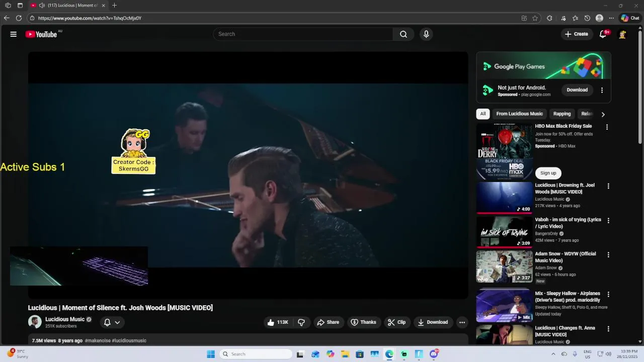
Task: Select the partially visible Related chip
Action: point(587,114)
